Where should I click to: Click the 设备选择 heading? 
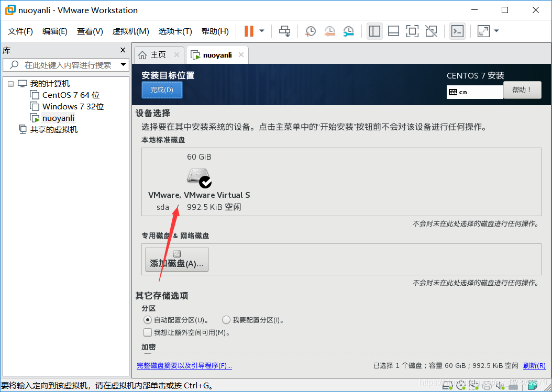tap(153, 113)
